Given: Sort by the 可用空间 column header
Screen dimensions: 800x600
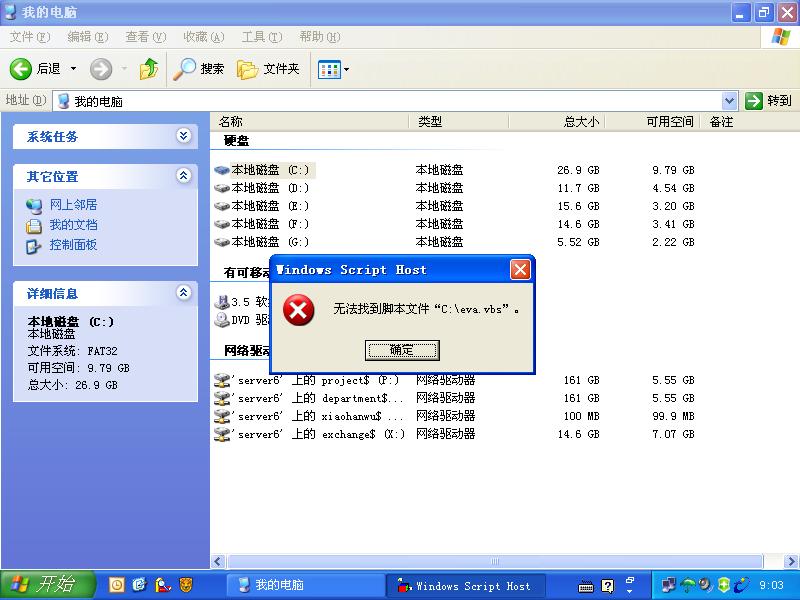Looking at the screenshot, I should 652,121.
